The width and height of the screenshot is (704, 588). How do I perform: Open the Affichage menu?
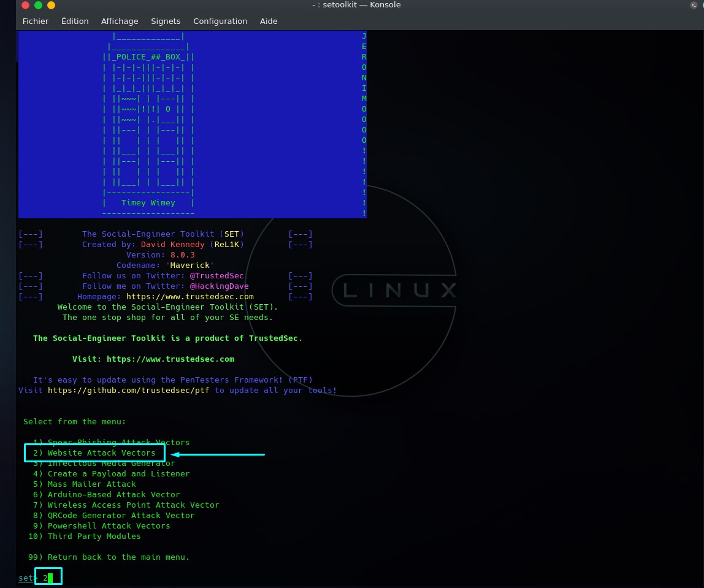[x=120, y=21]
